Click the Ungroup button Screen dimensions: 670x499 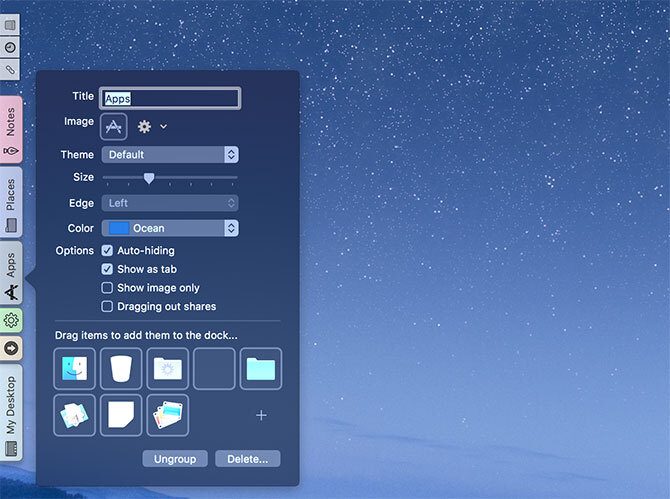click(175, 459)
